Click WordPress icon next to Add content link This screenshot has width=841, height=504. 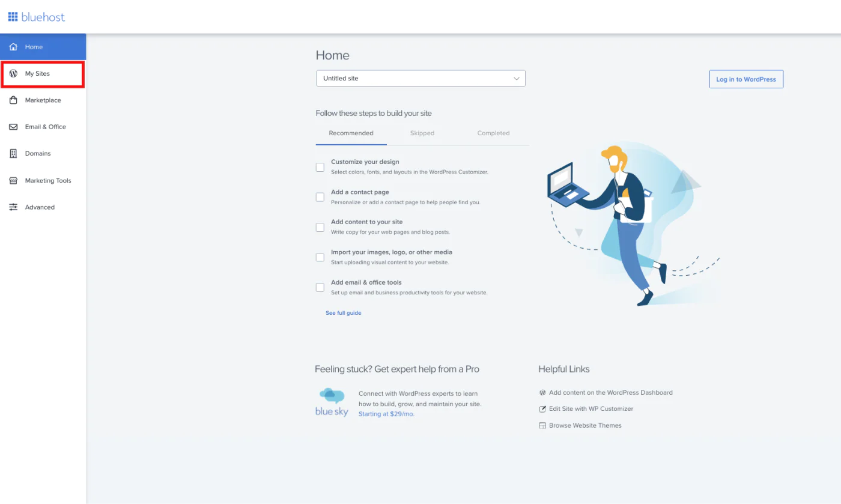pyautogui.click(x=542, y=392)
